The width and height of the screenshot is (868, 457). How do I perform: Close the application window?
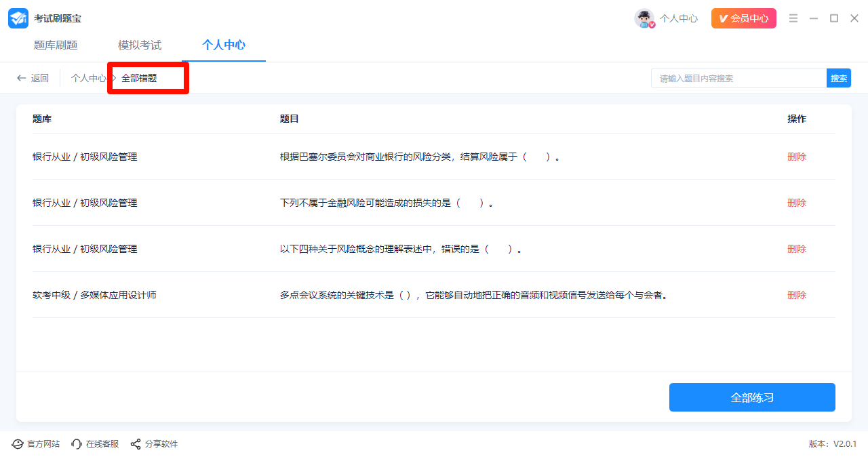click(x=854, y=18)
